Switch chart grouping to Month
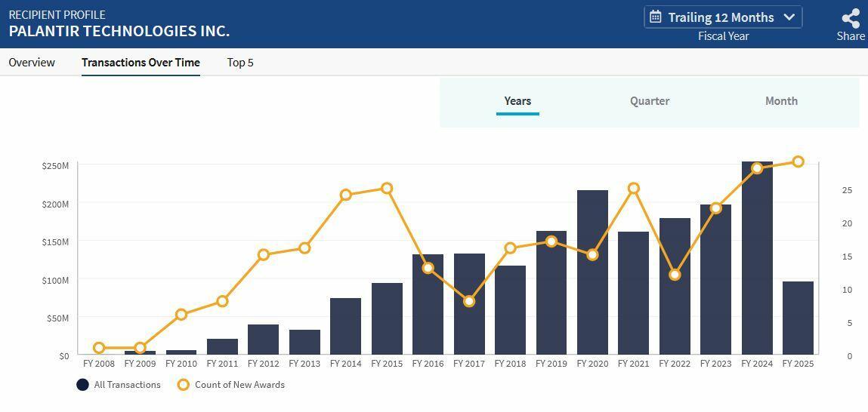The image size is (868, 412). click(x=781, y=101)
